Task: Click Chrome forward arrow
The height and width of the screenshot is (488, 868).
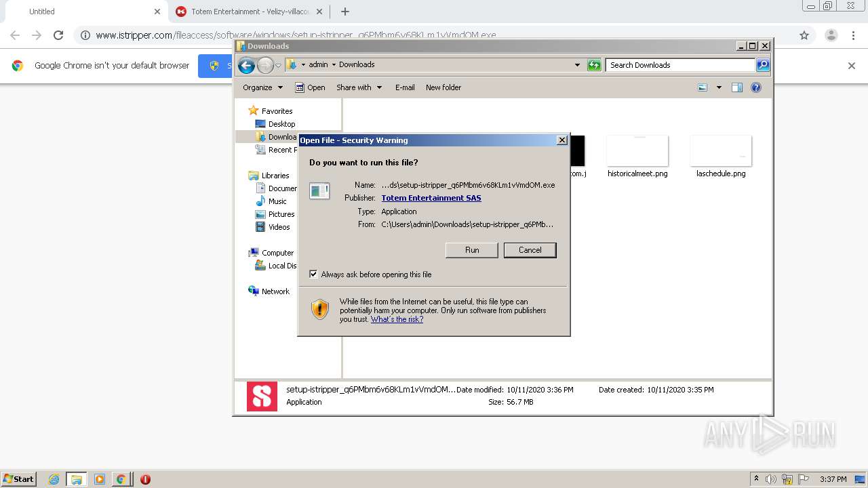Action: 37,35
